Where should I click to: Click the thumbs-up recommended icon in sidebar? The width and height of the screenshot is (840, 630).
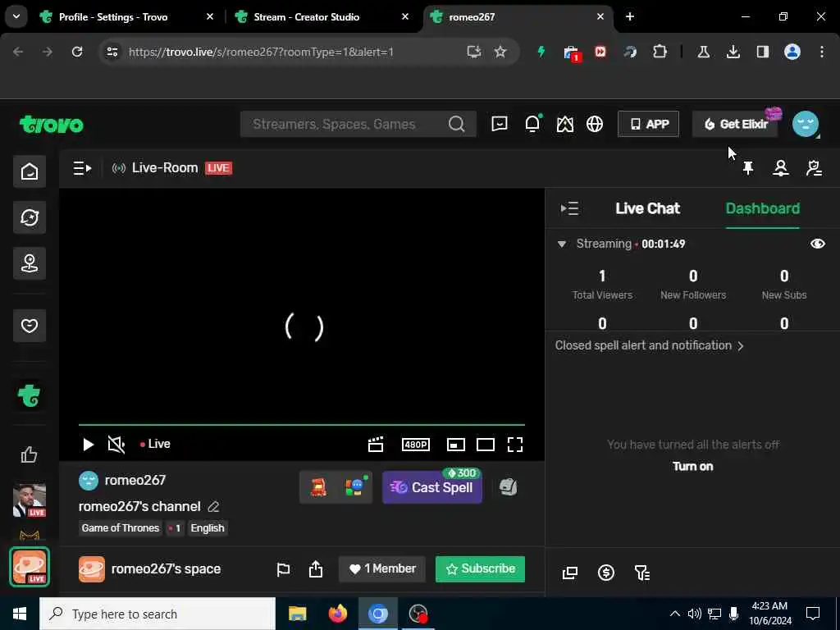pos(30,454)
